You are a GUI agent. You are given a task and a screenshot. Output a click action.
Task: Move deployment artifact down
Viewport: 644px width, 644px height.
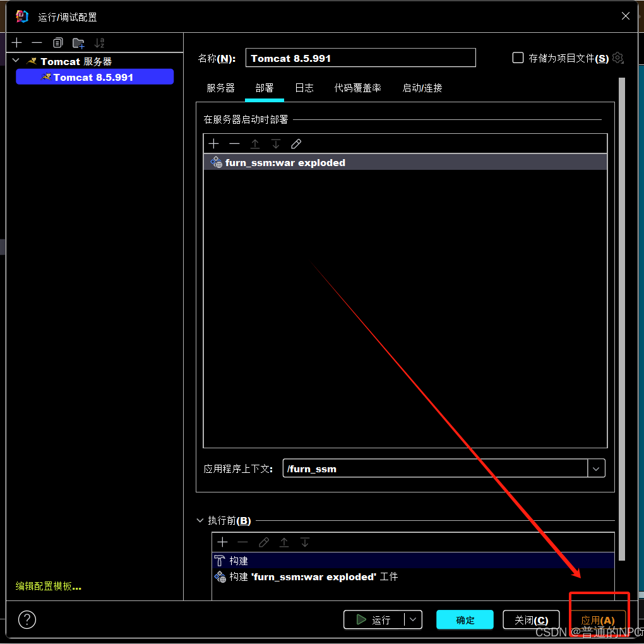tap(275, 144)
